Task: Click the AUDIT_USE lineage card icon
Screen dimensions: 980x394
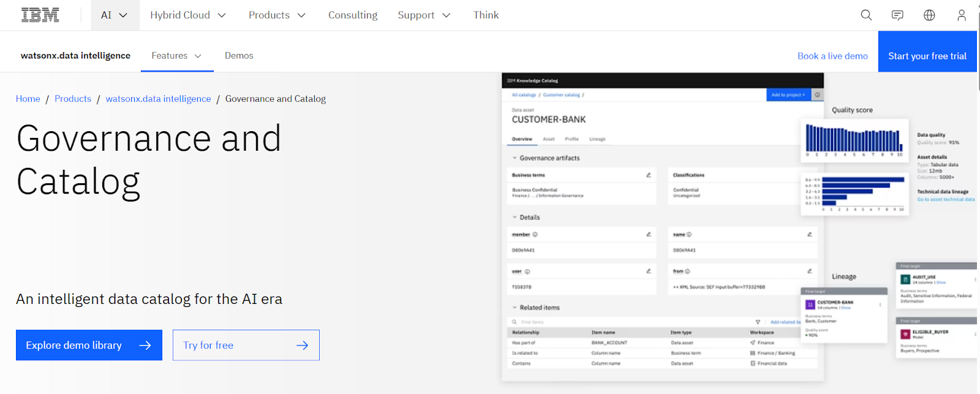Action: tap(905, 279)
